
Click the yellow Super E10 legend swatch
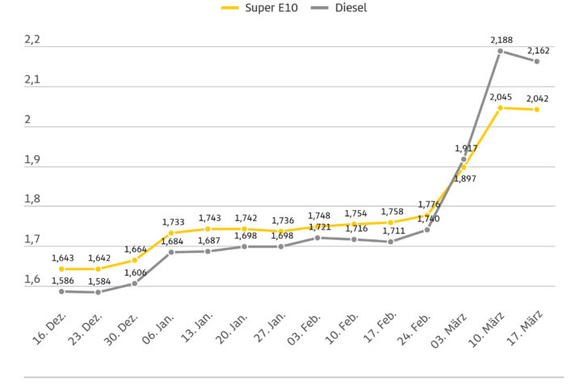(x=231, y=8)
